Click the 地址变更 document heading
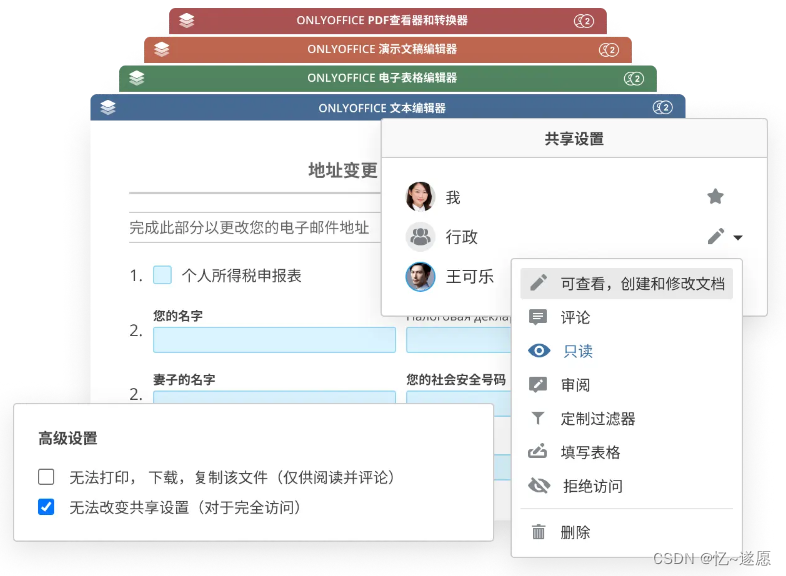Image resolution: width=786 pixels, height=576 pixels. (343, 170)
